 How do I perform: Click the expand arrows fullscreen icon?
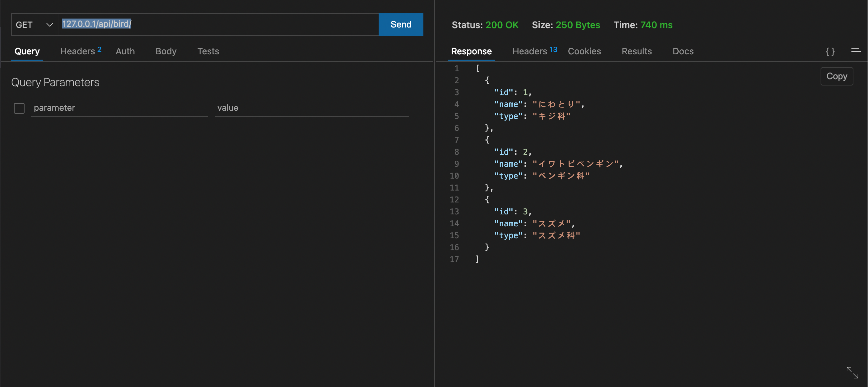(852, 372)
